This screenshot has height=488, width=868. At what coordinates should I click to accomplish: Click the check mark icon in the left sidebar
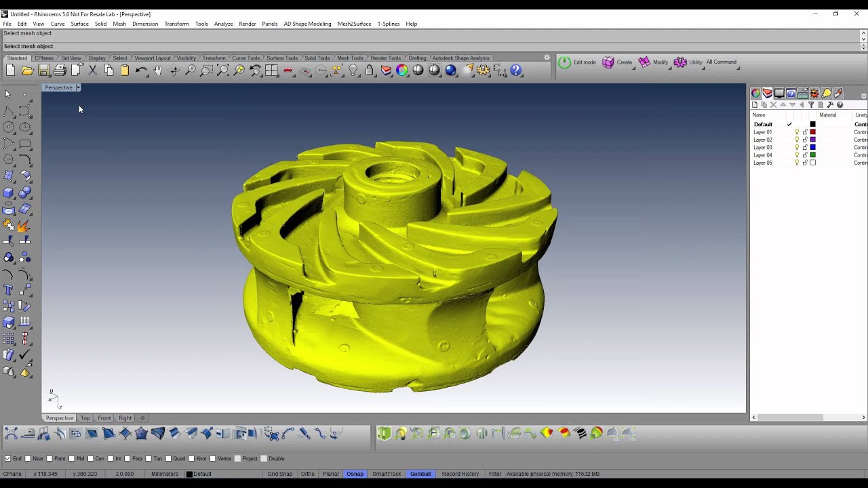25,354
